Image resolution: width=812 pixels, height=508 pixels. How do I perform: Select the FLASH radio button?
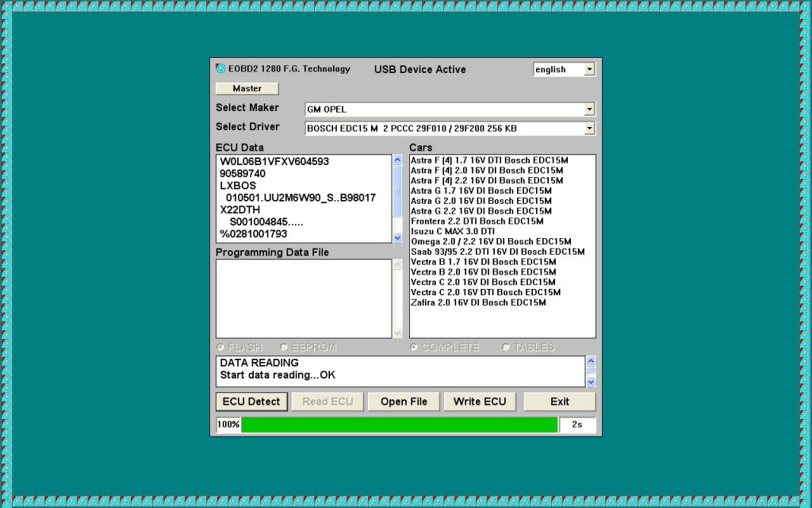click(221, 348)
